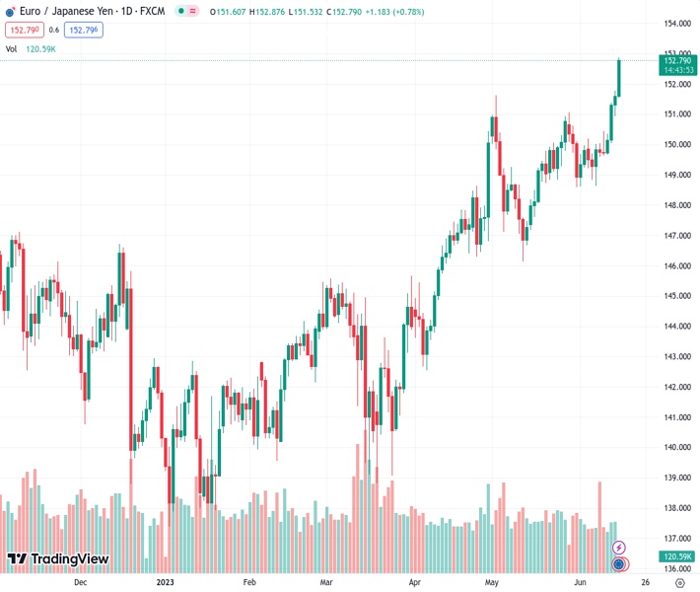Click the spread value 0.6

54,30
